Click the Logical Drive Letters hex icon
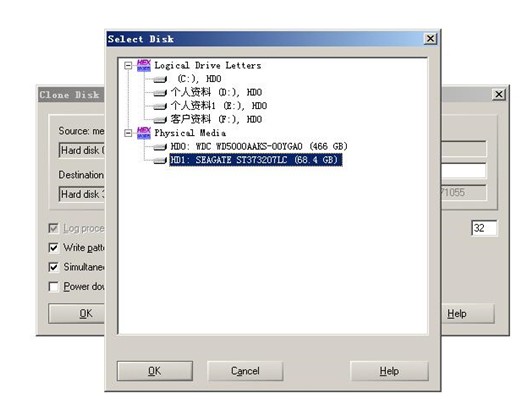Viewport: 529px width, 404px height. pyautogui.click(x=144, y=65)
